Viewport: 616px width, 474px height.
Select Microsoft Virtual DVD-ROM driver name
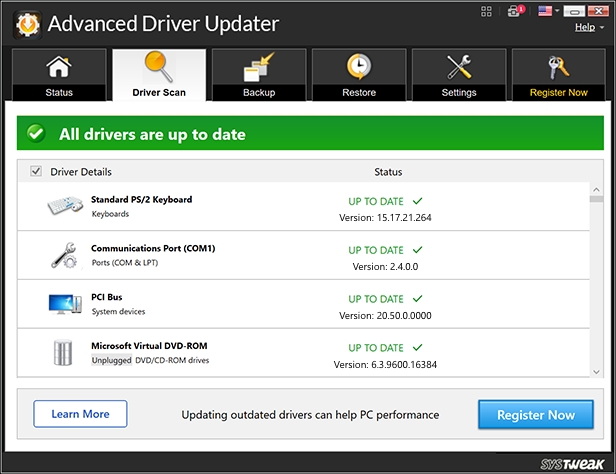point(149,346)
